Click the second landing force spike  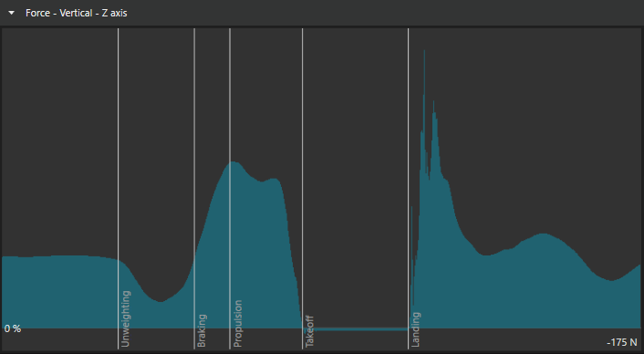[x=433, y=103]
